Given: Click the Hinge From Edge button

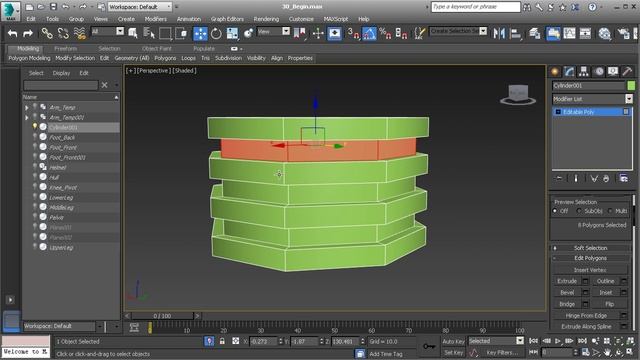Looking at the screenshot, I should [x=586, y=316].
